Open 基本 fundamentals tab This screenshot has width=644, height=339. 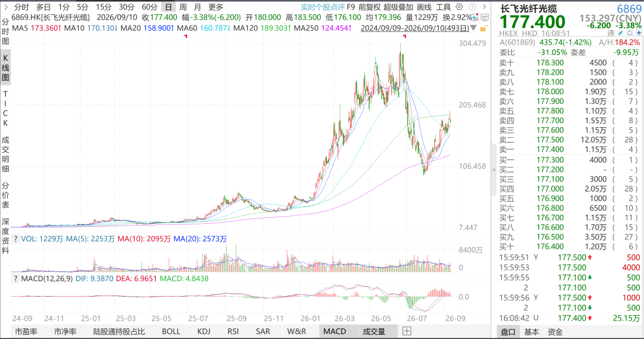(x=531, y=332)
